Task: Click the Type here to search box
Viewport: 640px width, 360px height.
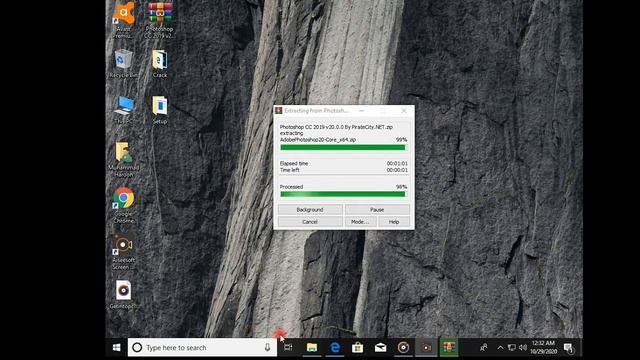Action: tap(202, 347)
